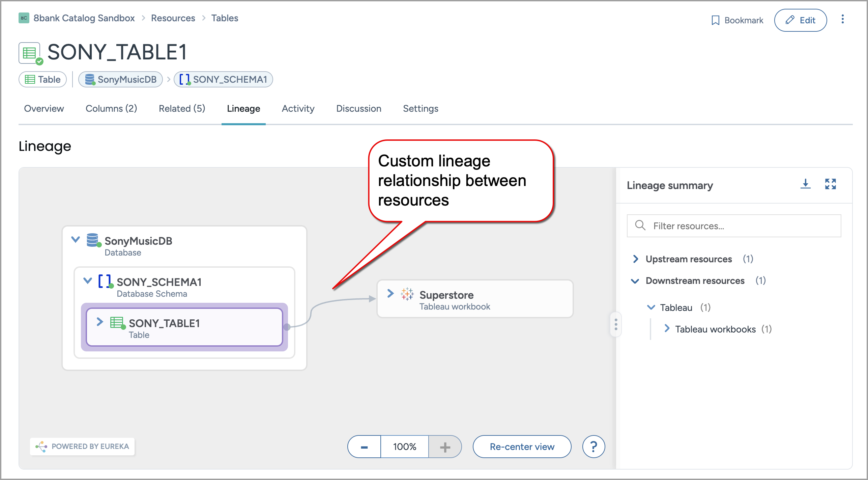Viewport: 868px width, 480px height.
Task: Zoom out with the minus button
Action: pos(364,447)
